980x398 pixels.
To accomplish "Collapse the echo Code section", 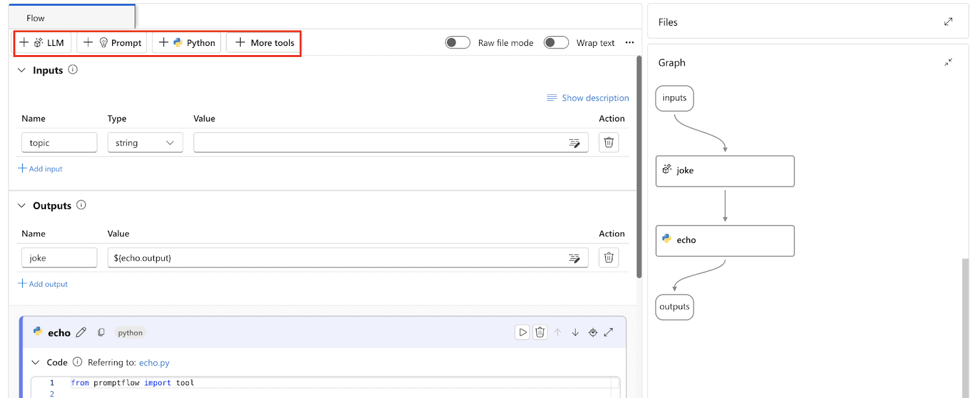I will 36,362.
